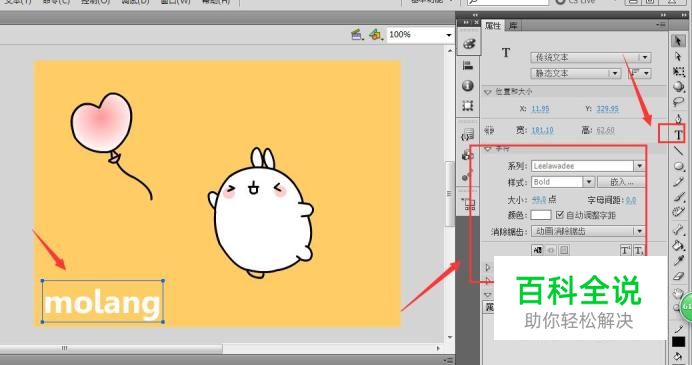The image size is (692, 365).
Task: Open the properties panel options menu
Action: click(661, 25)
